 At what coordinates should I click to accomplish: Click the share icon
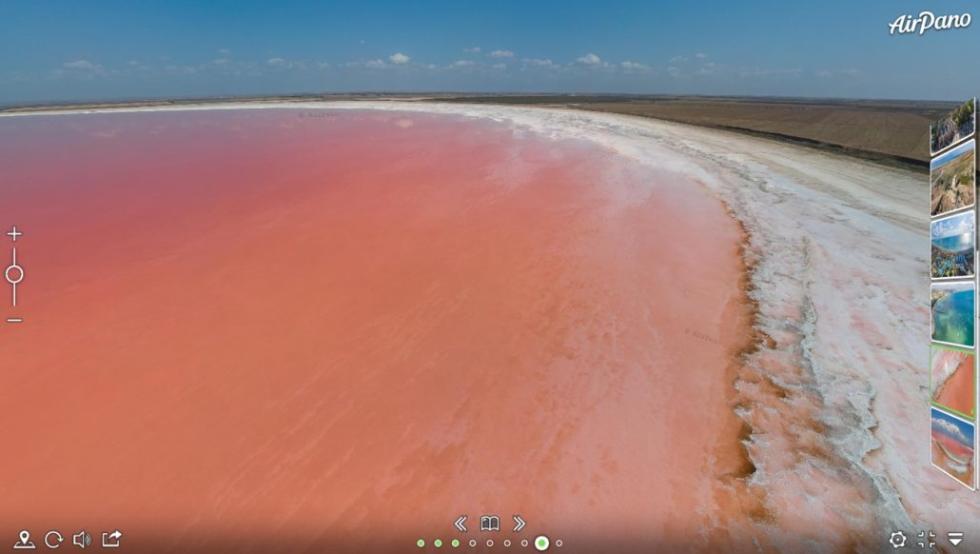[111, 539]
